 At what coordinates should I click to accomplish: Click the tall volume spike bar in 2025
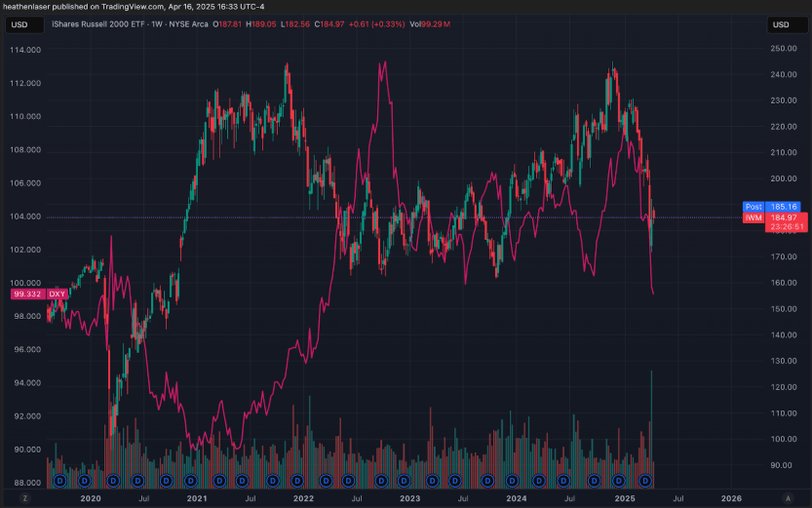650,410
